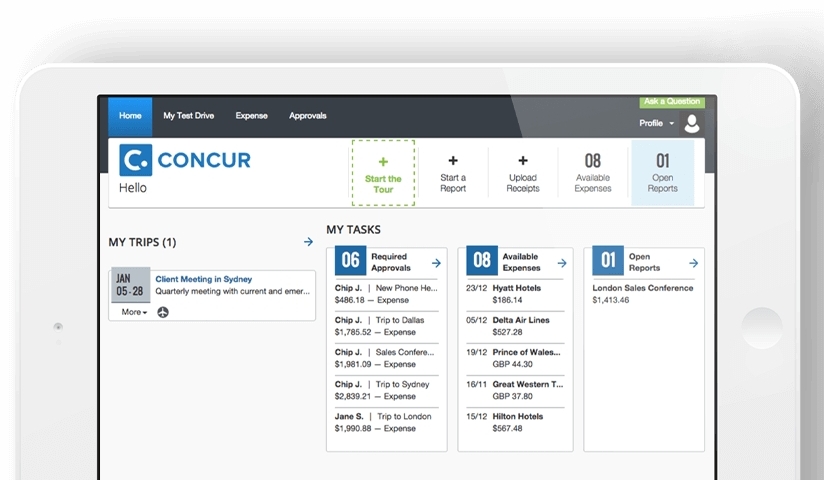Image resolution: width=824 pixels, height=480 pixels.
Task: Click the arrow next to My Trips
Action: [308, 242]
